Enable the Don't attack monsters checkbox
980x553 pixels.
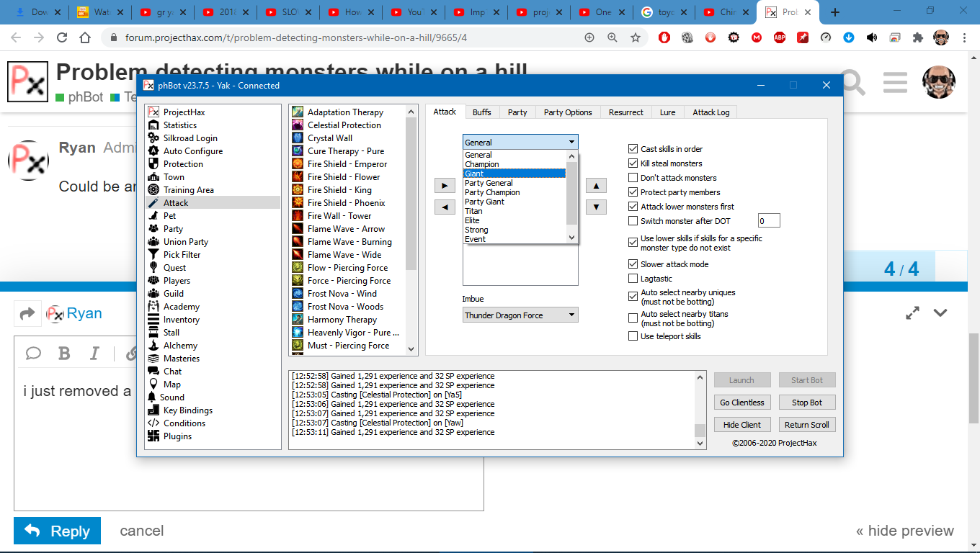pos(633,178)
